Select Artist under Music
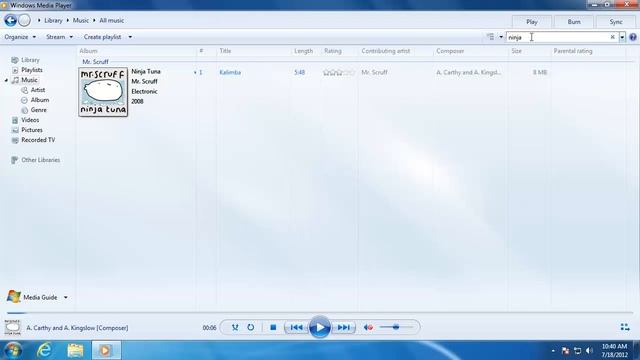The image size is (640, 360). [38, 90]
